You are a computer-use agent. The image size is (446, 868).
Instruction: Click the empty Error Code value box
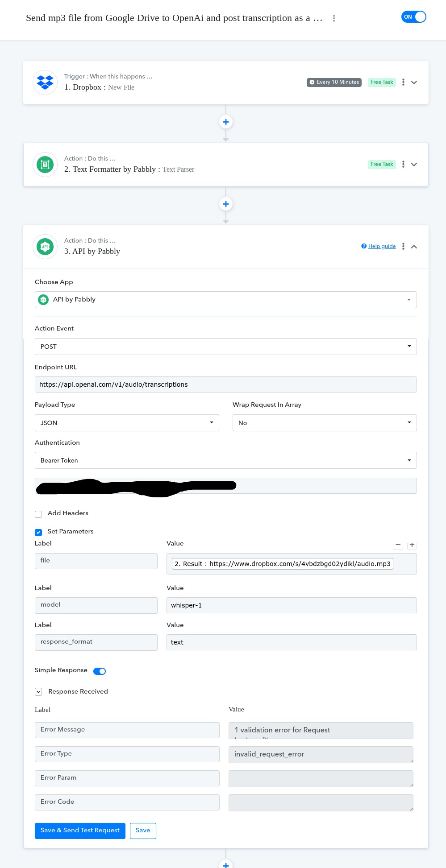click(321, 803)
